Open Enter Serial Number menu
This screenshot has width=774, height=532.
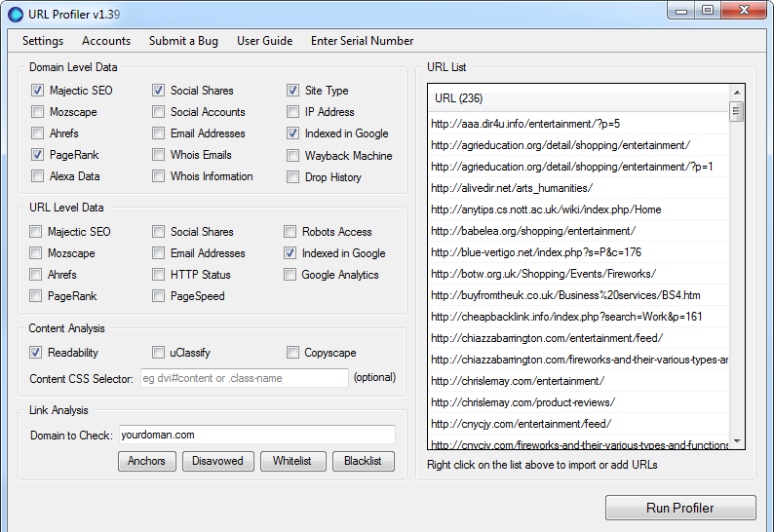pyautogui.click(x=362, y=41)
